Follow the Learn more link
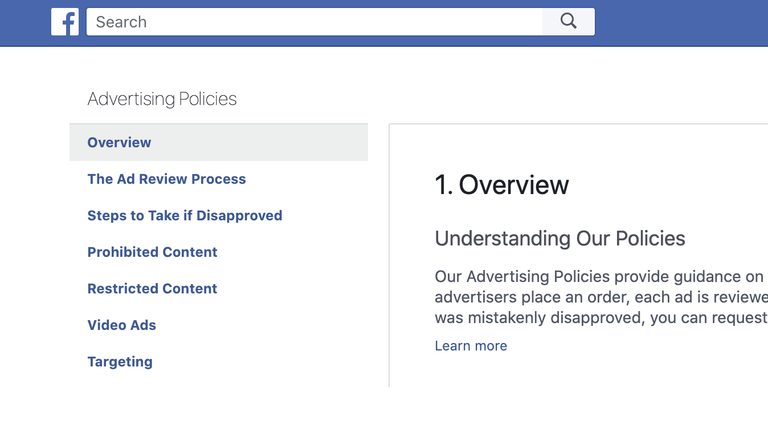The image size is (768, 432). (x=470, y=346)
